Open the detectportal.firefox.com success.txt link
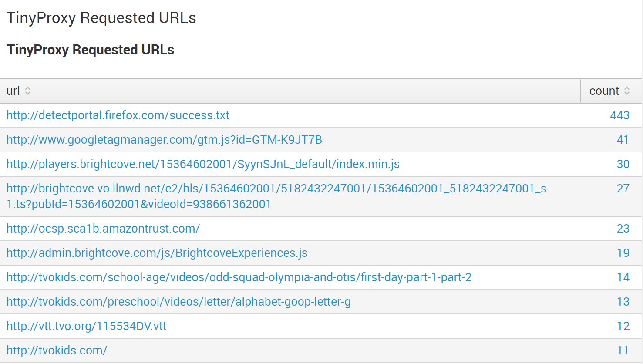This screenshot has width=643, height=364. coord(118,115)
